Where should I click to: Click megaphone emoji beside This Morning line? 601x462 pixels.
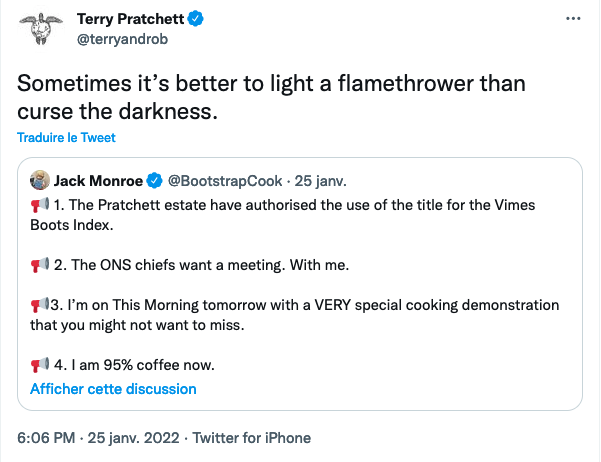39,305
